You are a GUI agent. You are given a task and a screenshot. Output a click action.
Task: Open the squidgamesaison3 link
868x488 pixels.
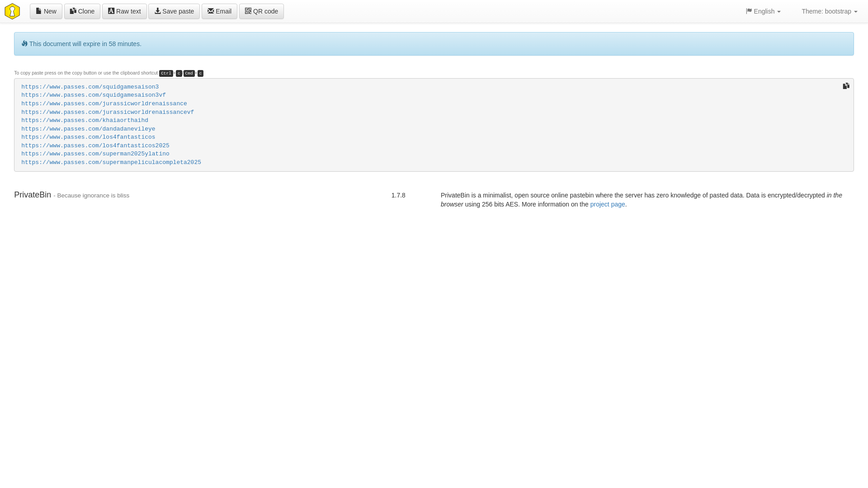tap(90, 87)
